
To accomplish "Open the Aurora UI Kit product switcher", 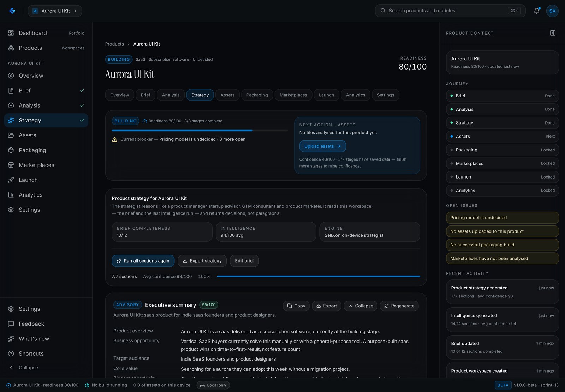I will pyautogui.click(x=55, y=11).
